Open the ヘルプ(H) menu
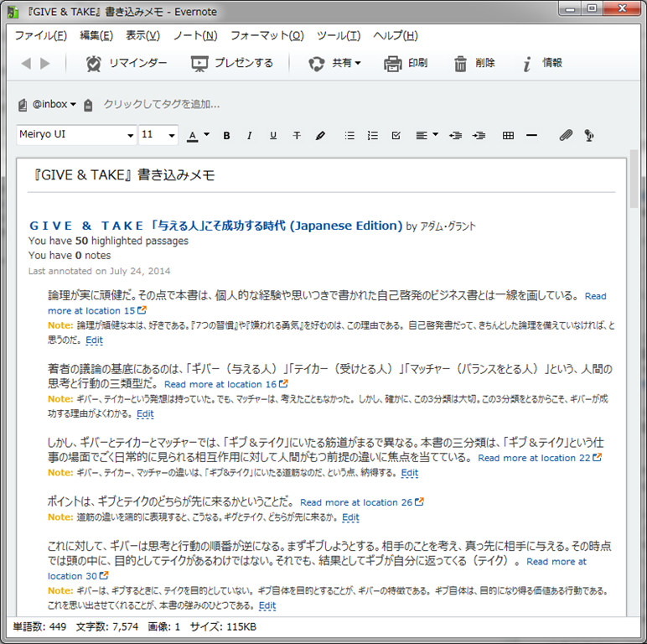647x644 pixels. 396,35
